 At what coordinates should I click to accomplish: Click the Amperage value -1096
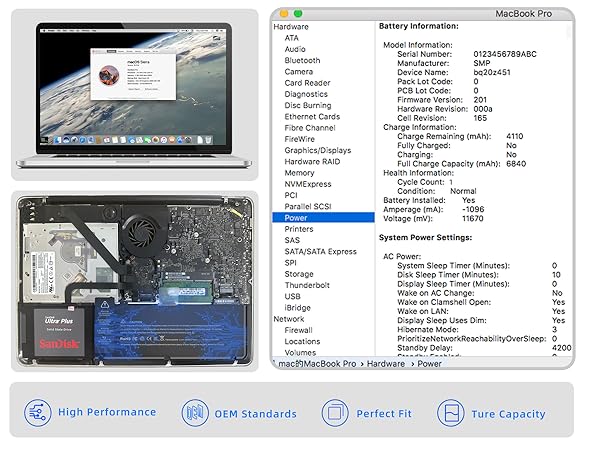[473, 209]
